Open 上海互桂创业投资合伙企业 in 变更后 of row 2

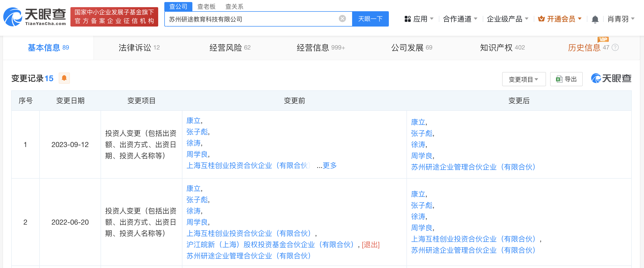click(473, 239)
